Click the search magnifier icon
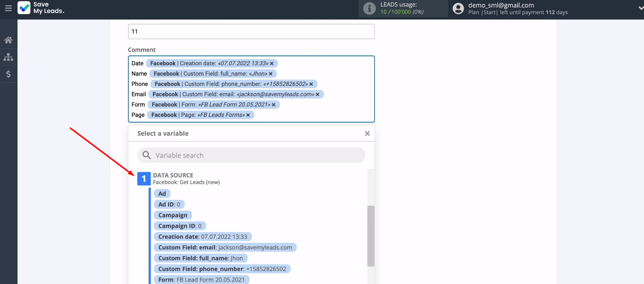 [147, 155]
